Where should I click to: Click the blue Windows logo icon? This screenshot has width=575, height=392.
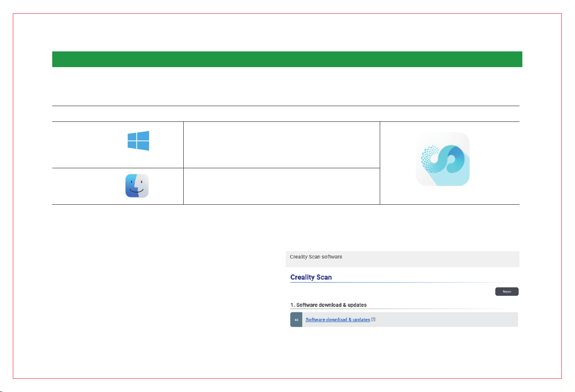(x=138, y=141)
